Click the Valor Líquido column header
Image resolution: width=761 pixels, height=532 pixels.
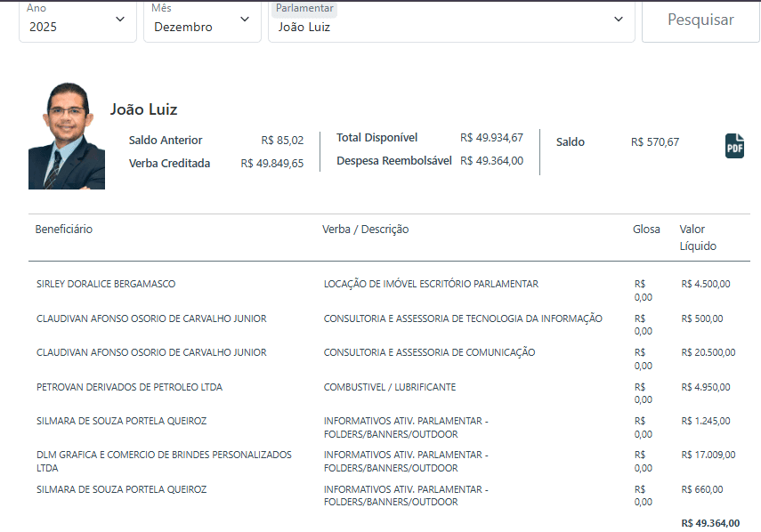pyautogui.click(x=698, y=238)
